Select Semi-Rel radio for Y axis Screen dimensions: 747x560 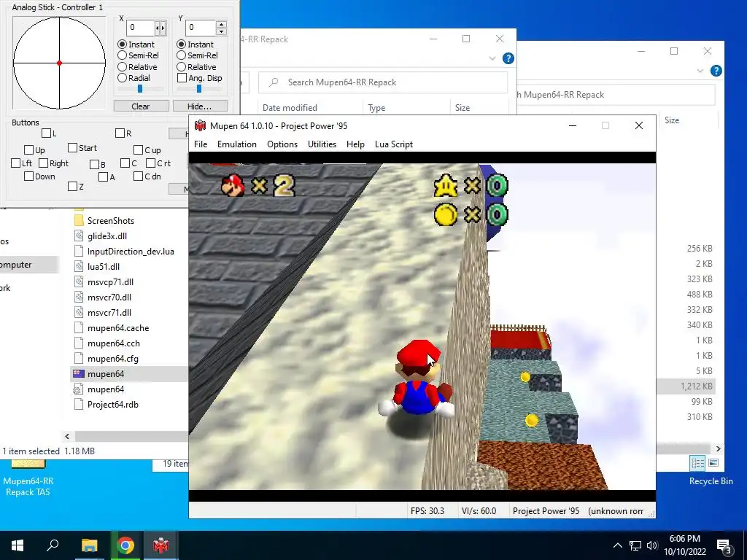[x=181, y=55]
